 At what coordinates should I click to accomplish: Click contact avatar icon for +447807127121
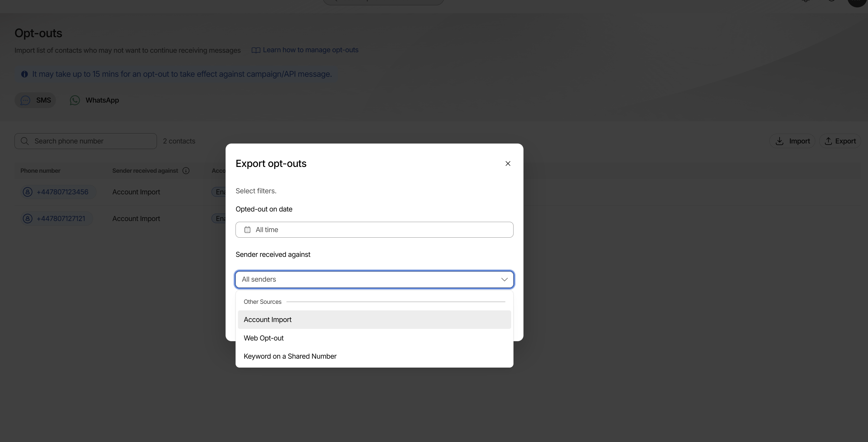28,219
